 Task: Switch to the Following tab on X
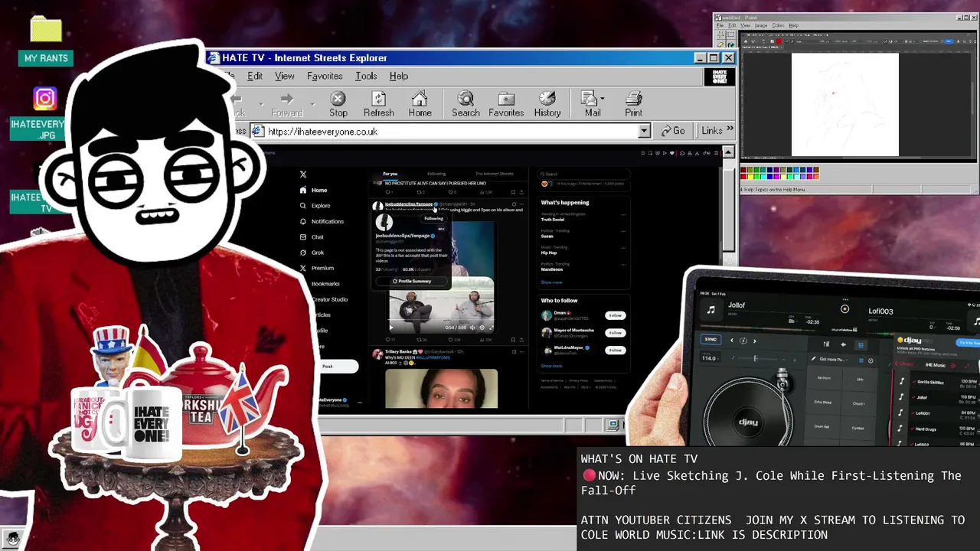pos(436,174)
